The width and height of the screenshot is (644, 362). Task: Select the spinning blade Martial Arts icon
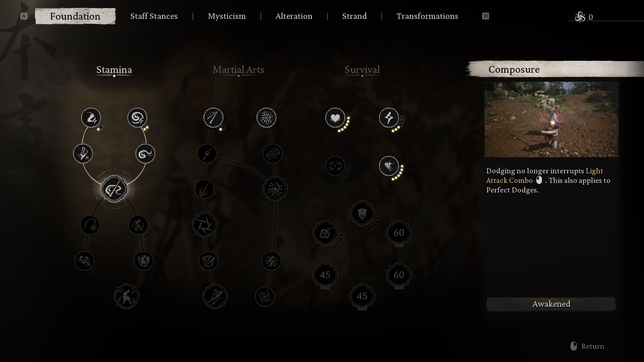(266, 117)
